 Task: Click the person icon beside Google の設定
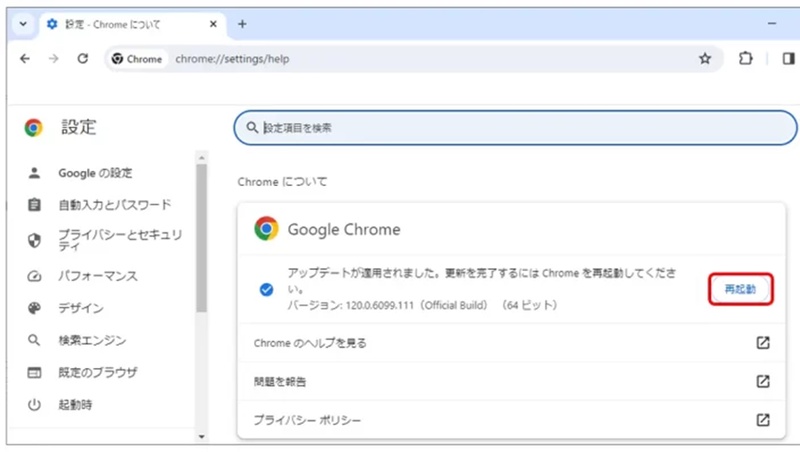[34, 173]
